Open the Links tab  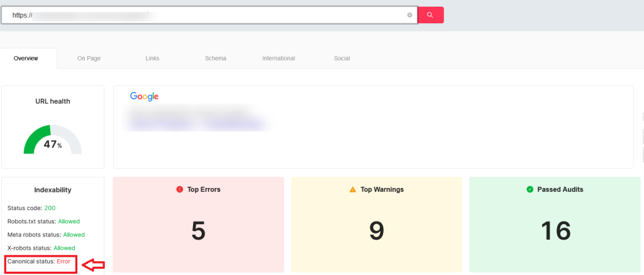click(x=152, y=59)
